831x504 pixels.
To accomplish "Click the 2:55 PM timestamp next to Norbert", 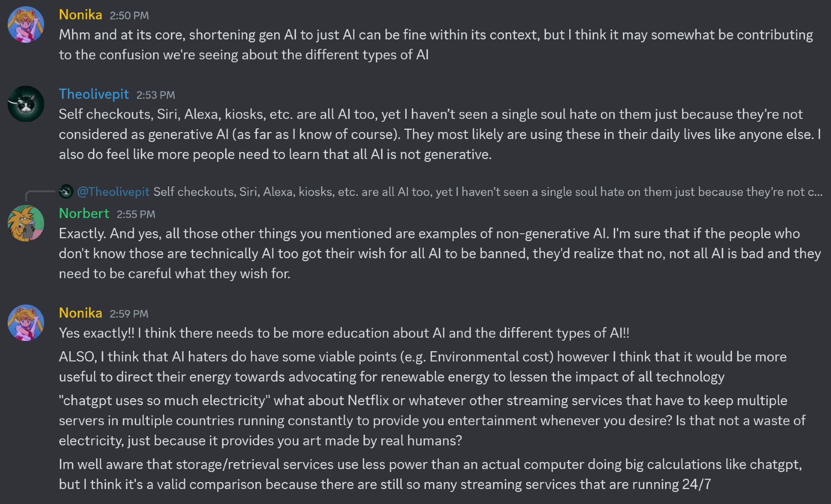I will point(136,214).
